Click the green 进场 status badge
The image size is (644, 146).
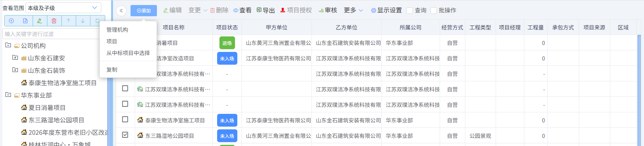227,43
